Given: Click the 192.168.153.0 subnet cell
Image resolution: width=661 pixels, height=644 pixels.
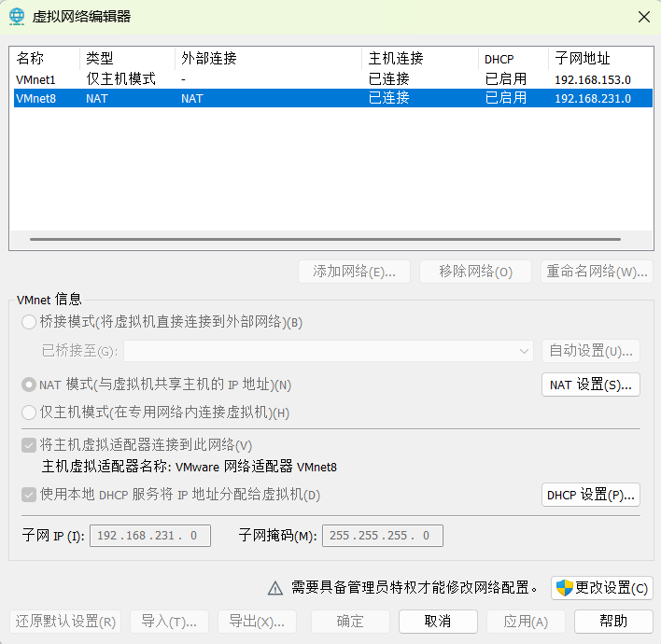Looking at the screenshot, I should [x=593, y=79].
